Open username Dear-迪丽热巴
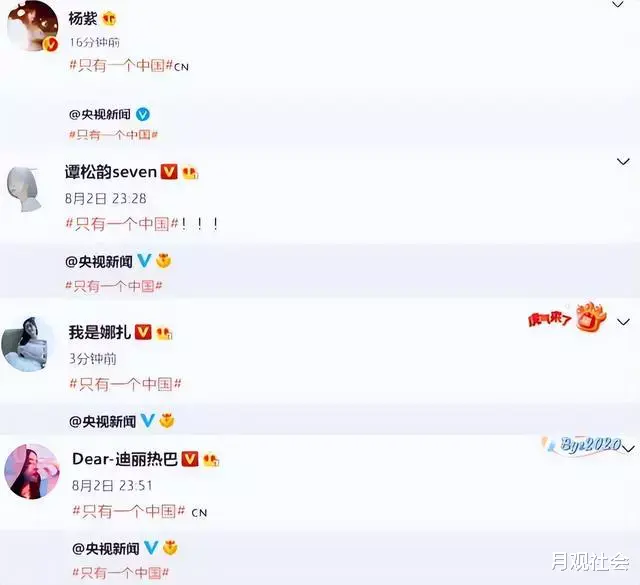 [x=125, y=459]
